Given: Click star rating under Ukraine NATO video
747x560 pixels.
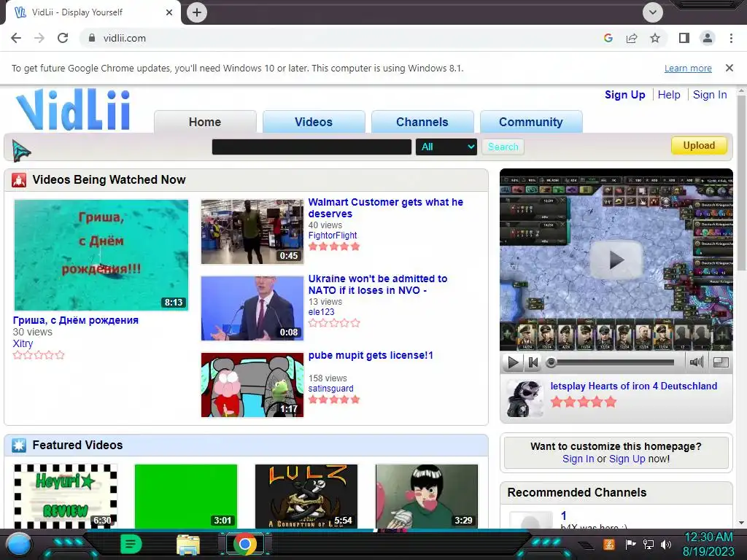Looking at the screenshot, I should pos(334,323).
